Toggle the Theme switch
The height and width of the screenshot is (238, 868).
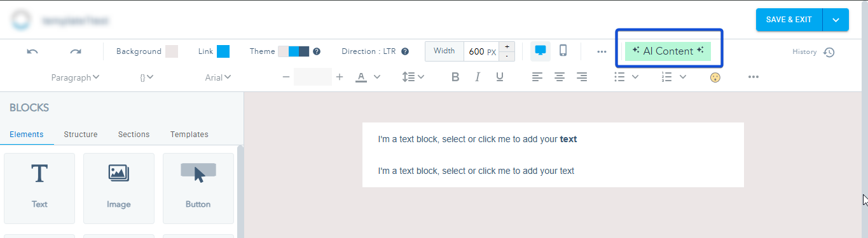click(x=293, y=51)
